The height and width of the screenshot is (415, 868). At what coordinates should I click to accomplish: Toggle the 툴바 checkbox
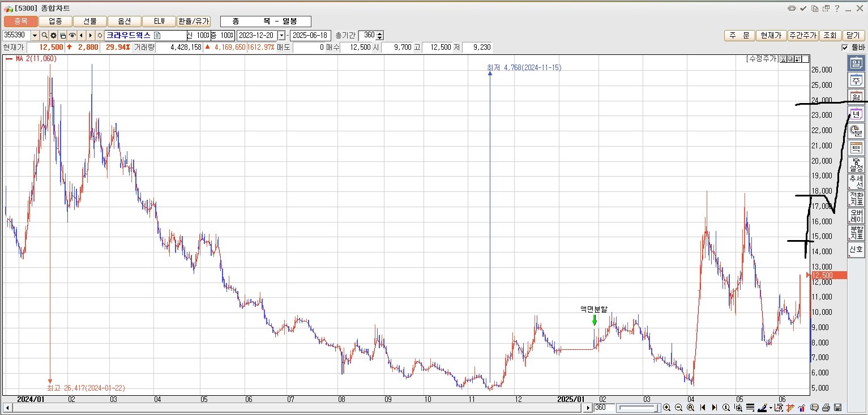point(845,48)
